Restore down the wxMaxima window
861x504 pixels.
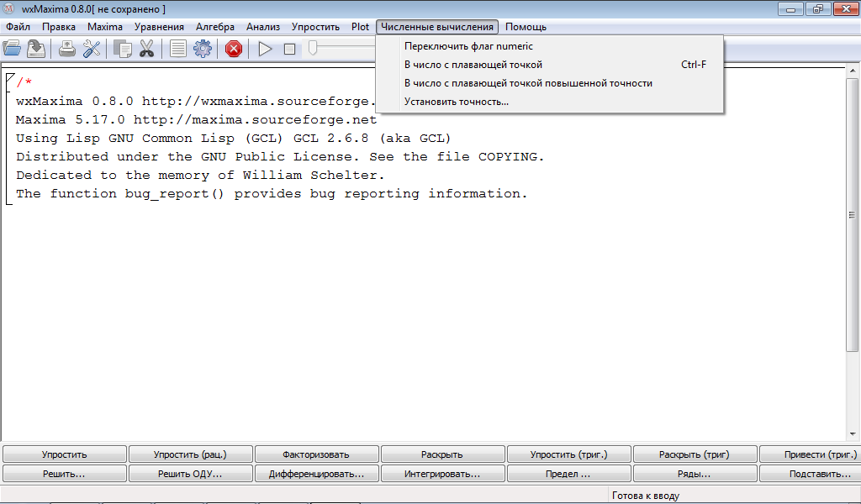818,8
